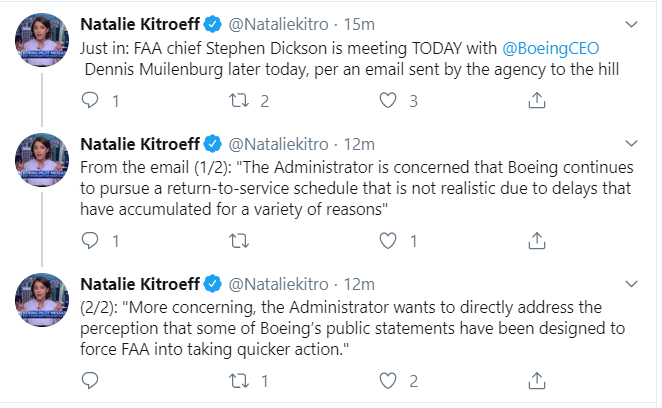Retweet the return-to-service schedule tweet
The width and height of the screenshot is (662, 408).
tap(239, 241)
